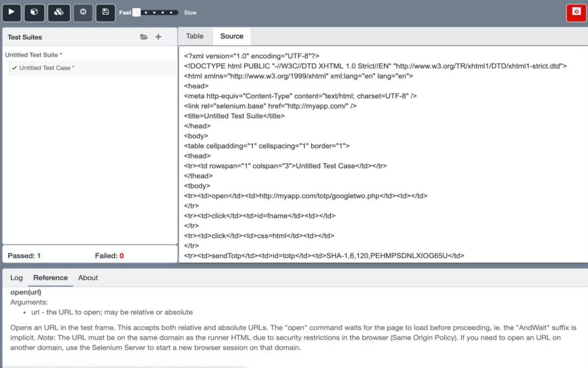Start recording with the red record button
Screen dimensions: 588x368
click(x=576, y=12)
